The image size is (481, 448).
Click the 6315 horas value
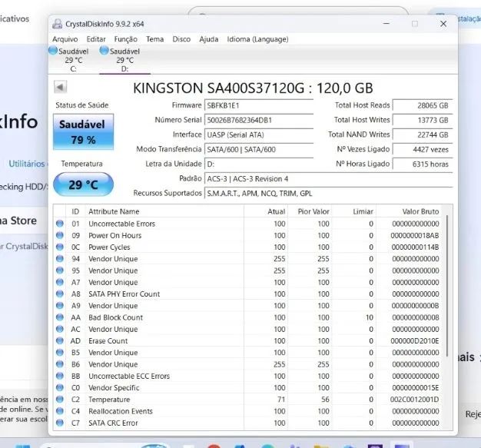point(423,164)
